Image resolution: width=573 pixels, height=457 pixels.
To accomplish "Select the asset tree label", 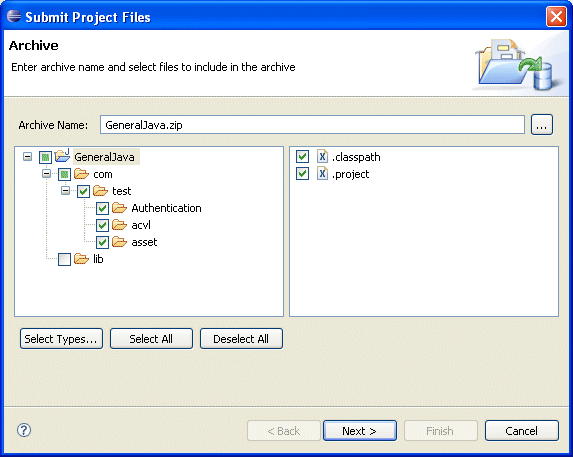I will click(144, 242).
